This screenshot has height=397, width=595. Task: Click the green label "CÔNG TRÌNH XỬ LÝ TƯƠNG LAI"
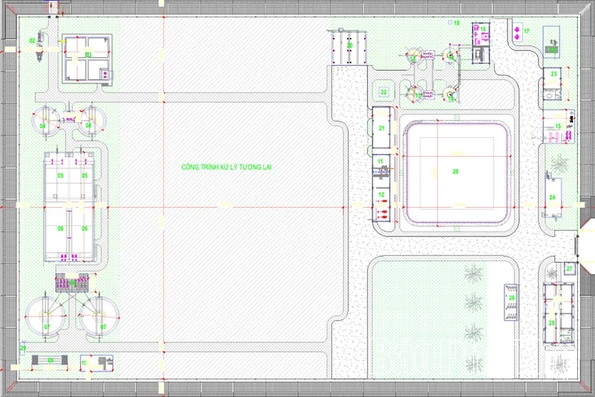point(227,167)
